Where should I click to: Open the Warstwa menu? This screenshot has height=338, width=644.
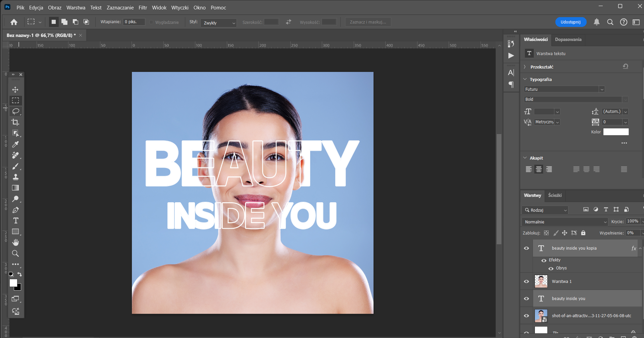[x=76, y=7]
